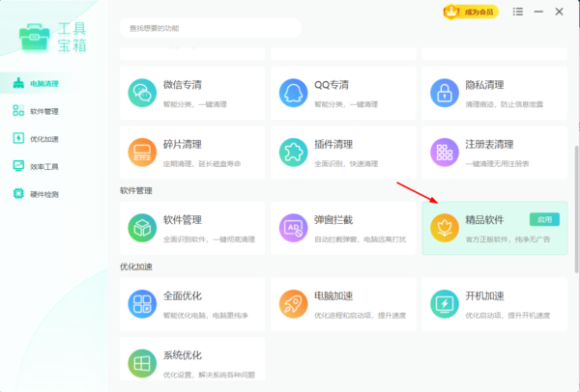
Task: Click the 电脑加速 title text
Action: 333,296
